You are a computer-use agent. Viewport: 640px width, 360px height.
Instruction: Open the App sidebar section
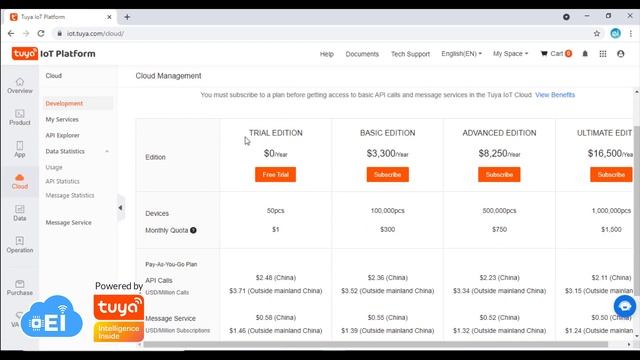point(20,149)
